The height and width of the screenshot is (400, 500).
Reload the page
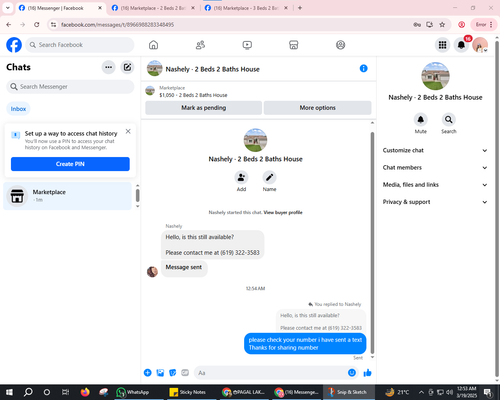37,25
